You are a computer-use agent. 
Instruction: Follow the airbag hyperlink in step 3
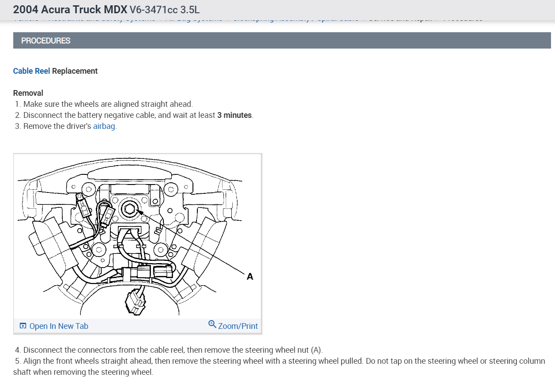pos(104,126)
